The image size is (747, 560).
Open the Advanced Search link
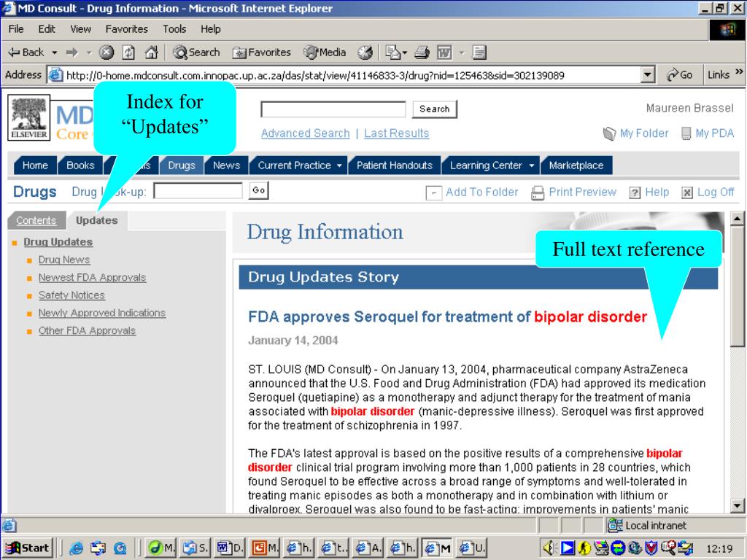(306, 133)
